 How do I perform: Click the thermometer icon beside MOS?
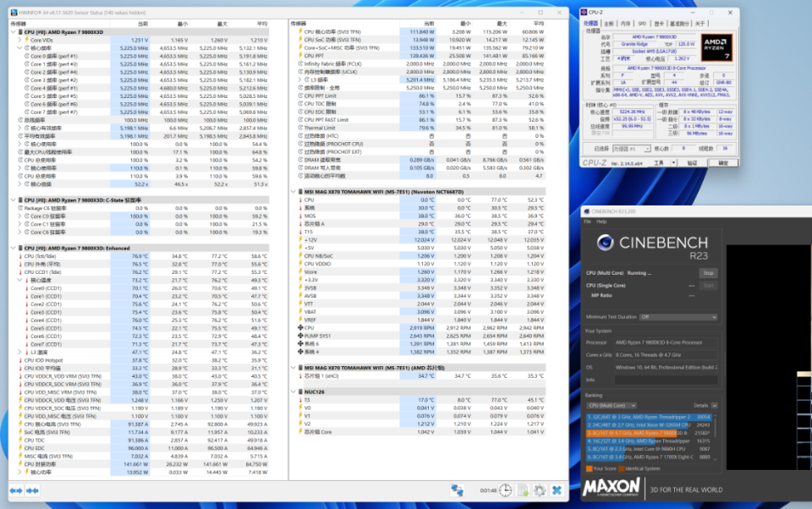299,216
